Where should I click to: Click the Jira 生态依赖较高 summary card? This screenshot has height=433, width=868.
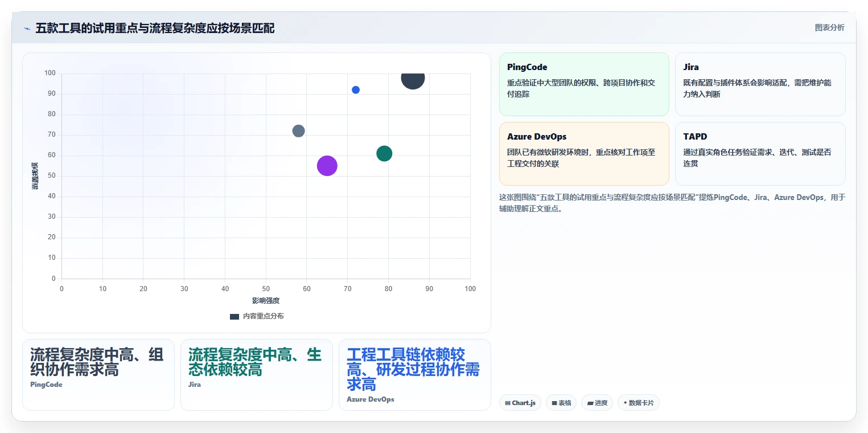point(257,375)
